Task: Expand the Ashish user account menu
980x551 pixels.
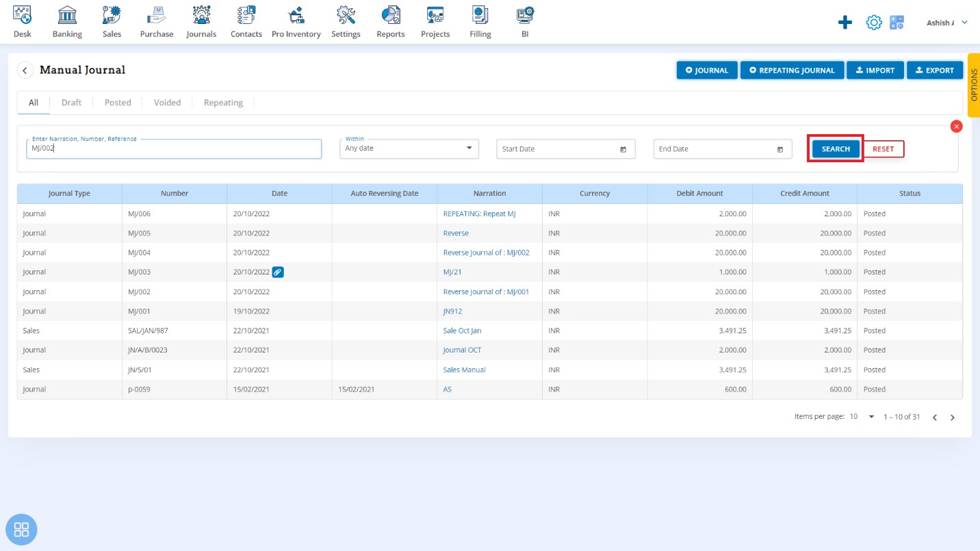Action: [x=947, y=23]
